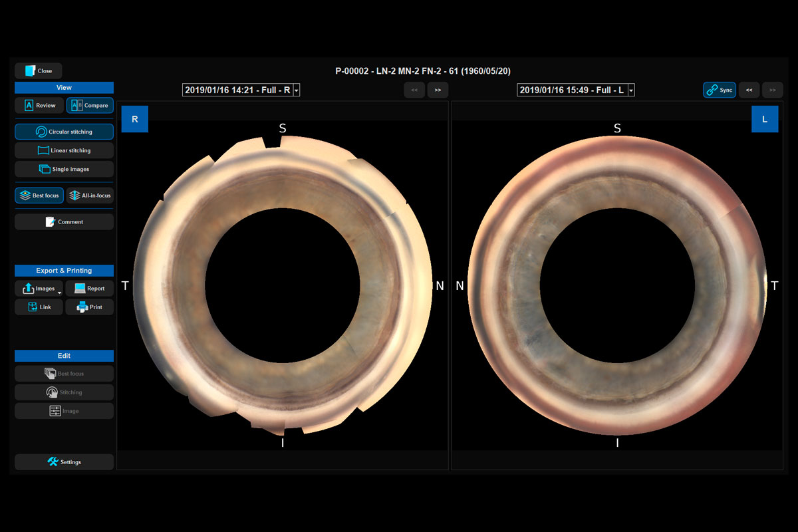Image resolution: width=798 pixels, height=532 pixels.
Task: Create an export Link
Action: point(39,307)
